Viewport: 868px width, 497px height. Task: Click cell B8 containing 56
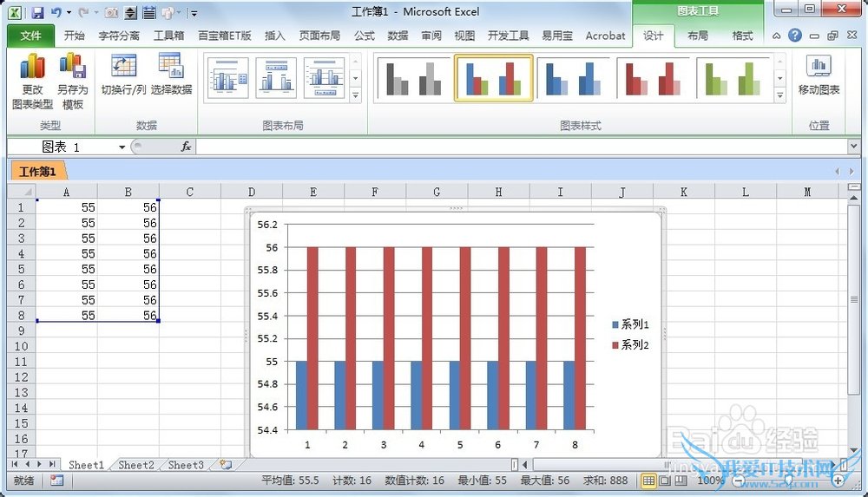128,316
